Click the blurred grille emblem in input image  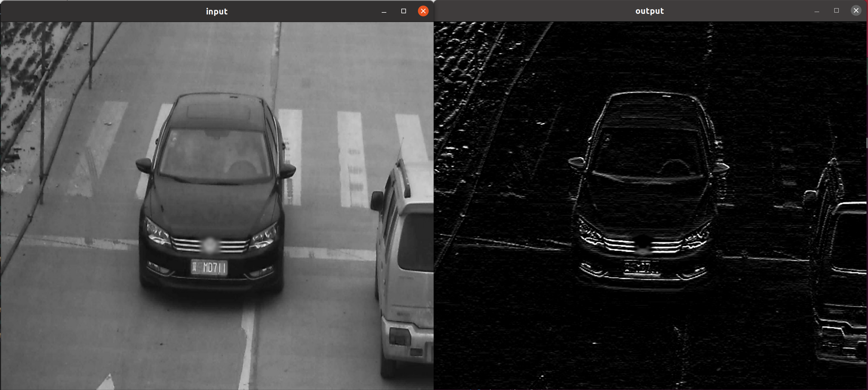[x=209, y=245]
